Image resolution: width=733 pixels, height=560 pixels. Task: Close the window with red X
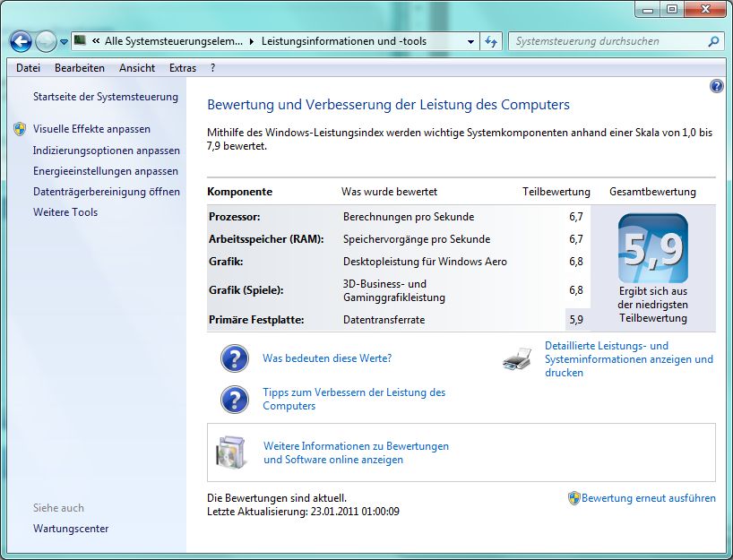click(x=705, y=9)
